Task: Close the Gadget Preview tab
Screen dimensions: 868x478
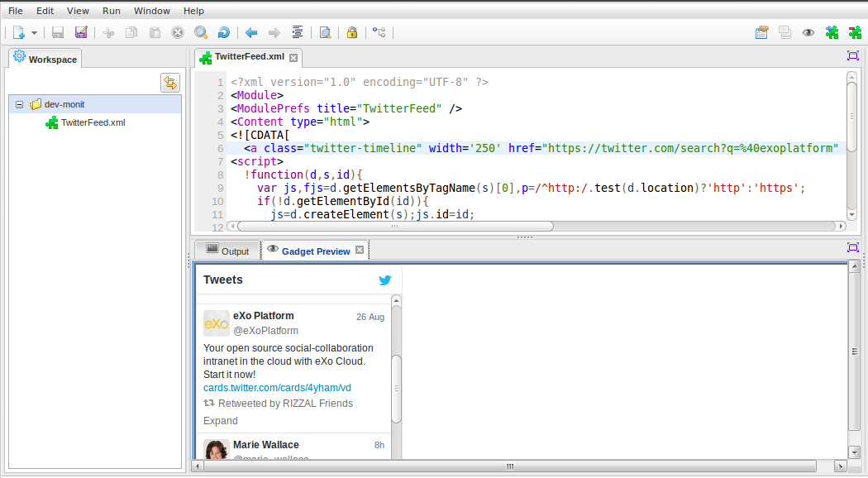Action: point(360,250)
